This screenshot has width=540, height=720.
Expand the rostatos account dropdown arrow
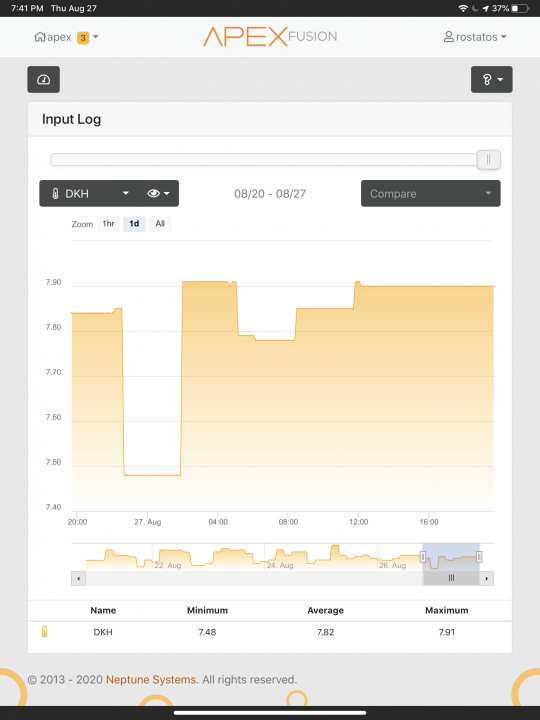pyautogui.click(x=504, y=37)
